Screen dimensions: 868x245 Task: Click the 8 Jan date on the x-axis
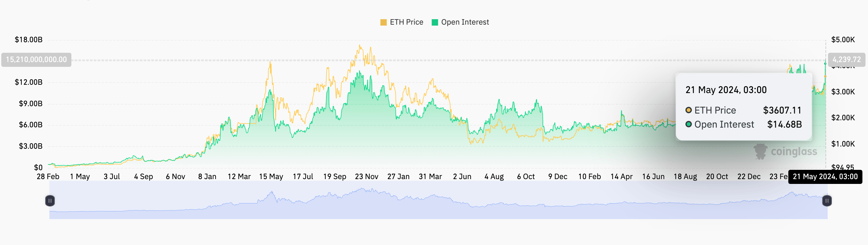207,177
